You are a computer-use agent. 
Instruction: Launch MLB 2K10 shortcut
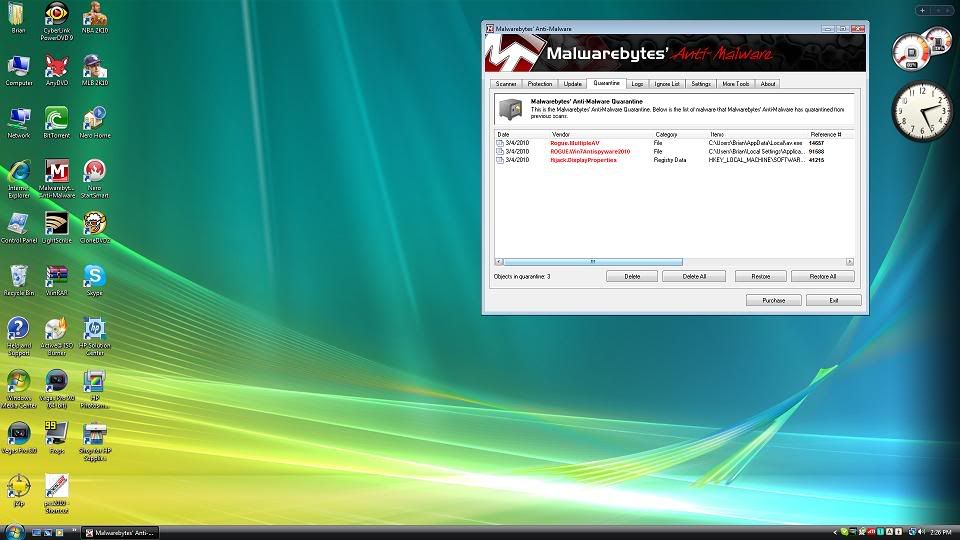(x=94, y=70)
